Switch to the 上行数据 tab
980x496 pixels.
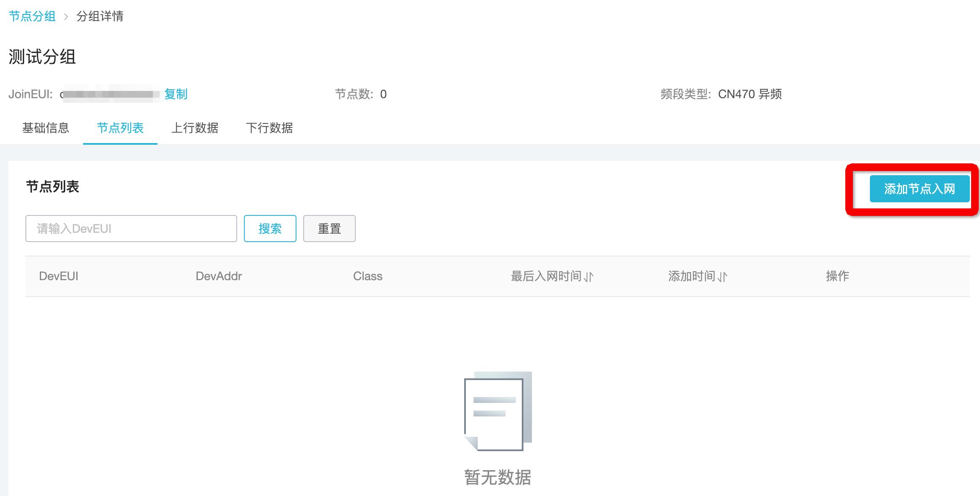pos(196,128)
